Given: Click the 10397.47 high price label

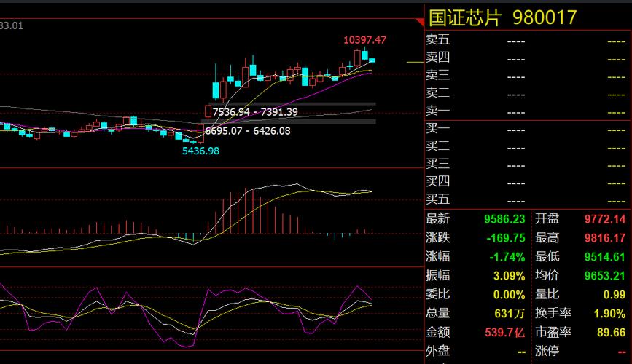Looking at the screenshot, I should (364, 40).
